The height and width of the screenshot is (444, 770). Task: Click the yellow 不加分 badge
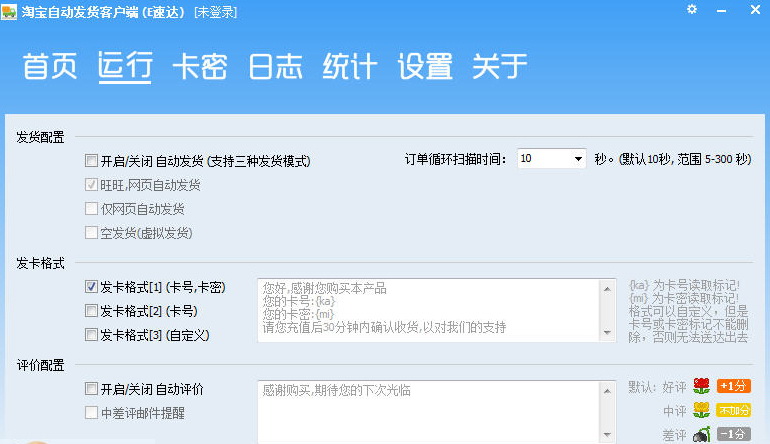[x=734, y=410]
